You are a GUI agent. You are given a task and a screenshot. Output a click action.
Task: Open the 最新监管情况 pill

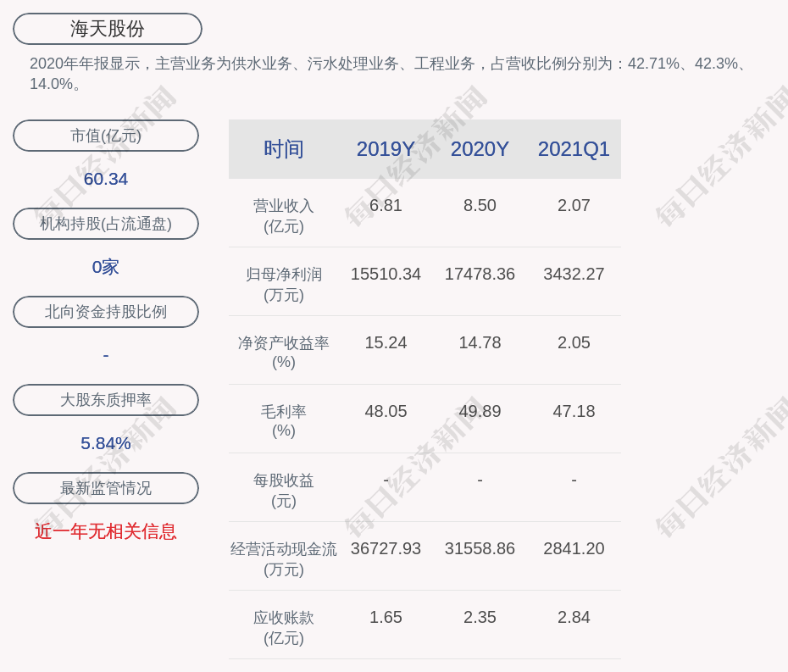[106, 488]
